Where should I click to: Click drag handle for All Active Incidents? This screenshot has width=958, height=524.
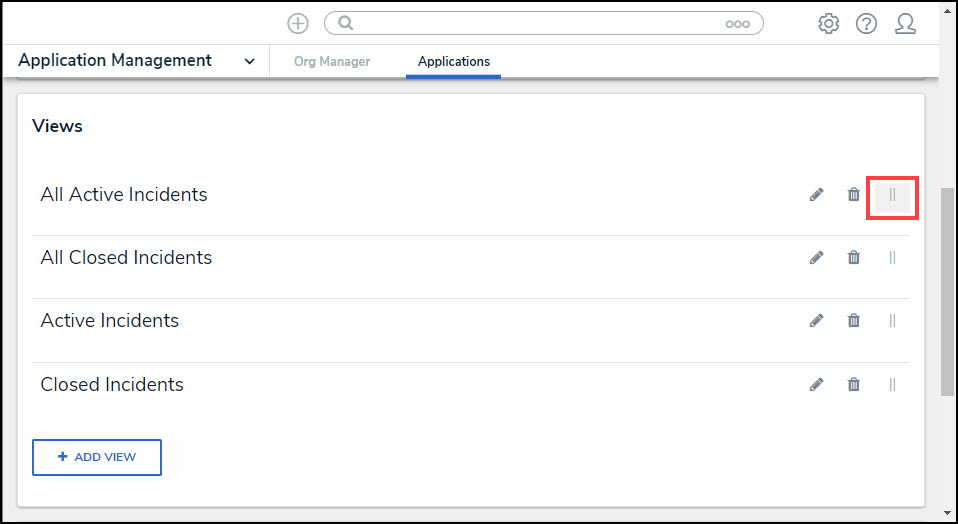coord(893,195)
